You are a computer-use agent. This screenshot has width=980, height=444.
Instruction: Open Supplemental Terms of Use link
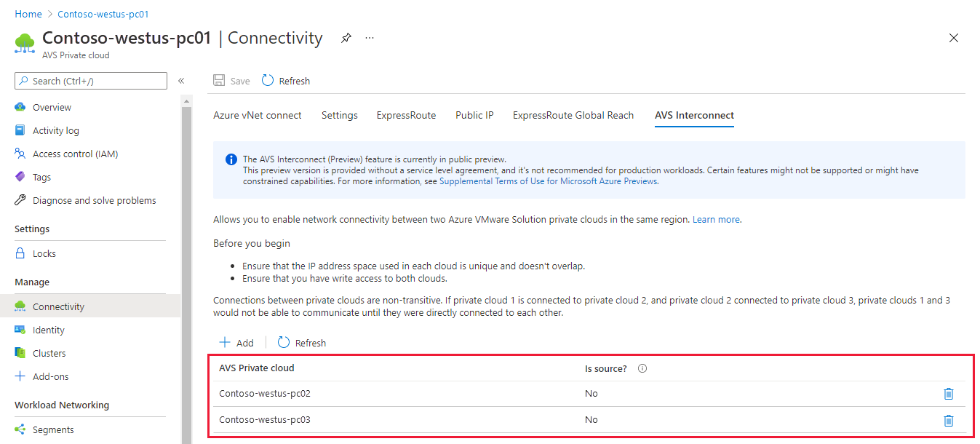coord(549,181)
